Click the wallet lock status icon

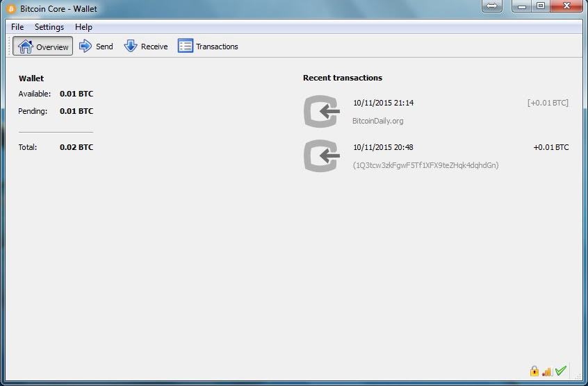(534, 371)
